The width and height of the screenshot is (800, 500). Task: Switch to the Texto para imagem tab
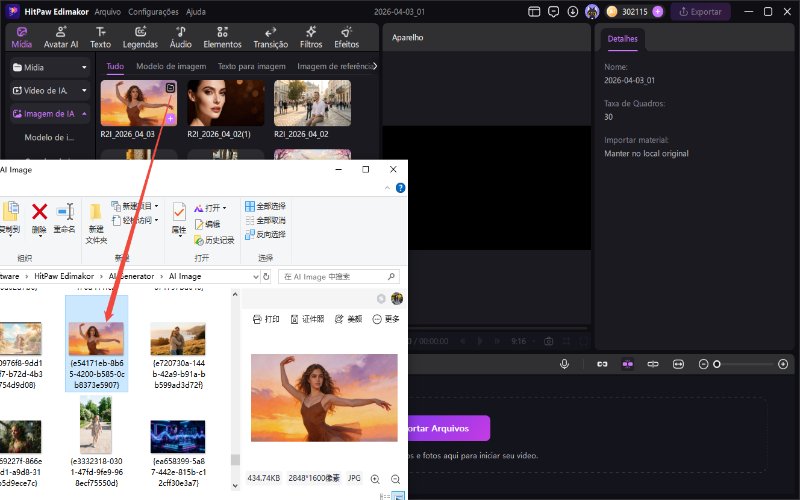tap(252, 66)
